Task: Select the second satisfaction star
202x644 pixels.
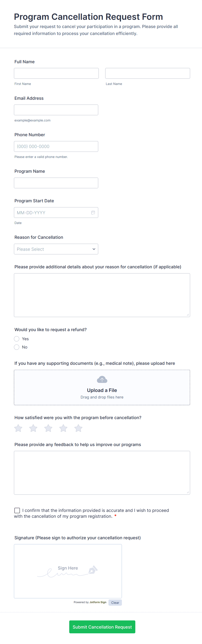Action: [x=33, y=428]
